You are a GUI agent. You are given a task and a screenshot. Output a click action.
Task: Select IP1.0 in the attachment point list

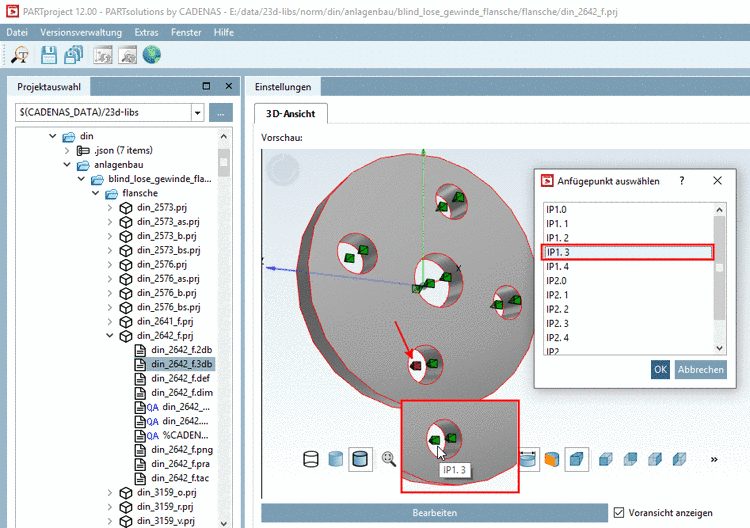(629, 209)
